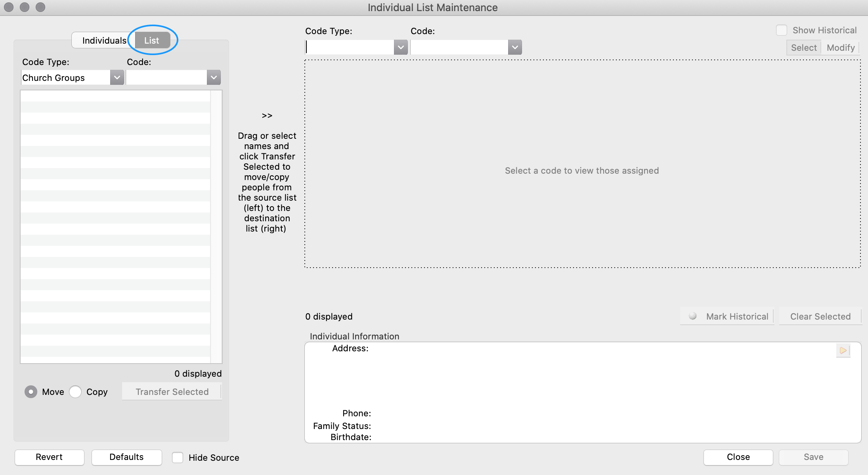Expand the destination Code dropdown arrow
This screenshot has width=868, height=475.
tap(515, 48)
